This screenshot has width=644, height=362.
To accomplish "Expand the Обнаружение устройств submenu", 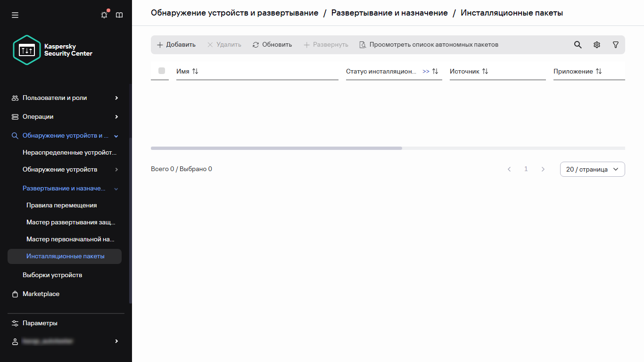I will click(x=116, y=169).
